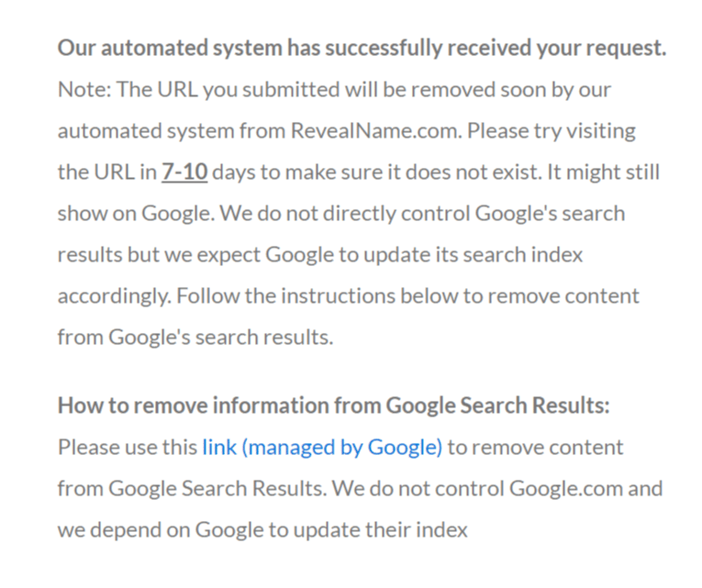Click the 'Google Search Results:' heading words

(x=498, y=405)
